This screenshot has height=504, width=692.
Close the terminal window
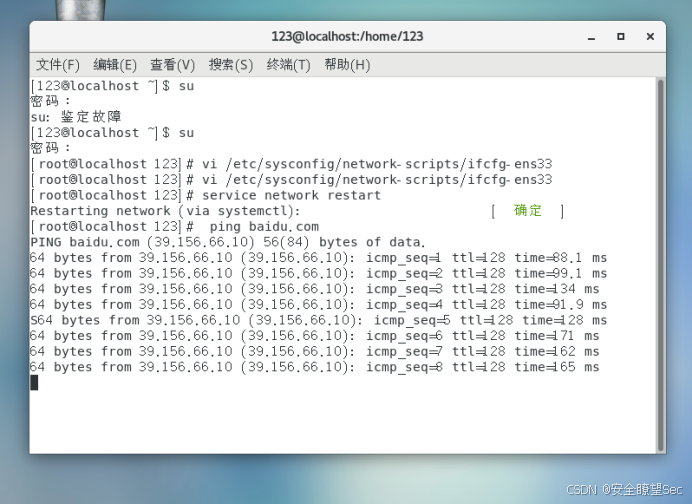pyautogui.click(x=650, y=37)
